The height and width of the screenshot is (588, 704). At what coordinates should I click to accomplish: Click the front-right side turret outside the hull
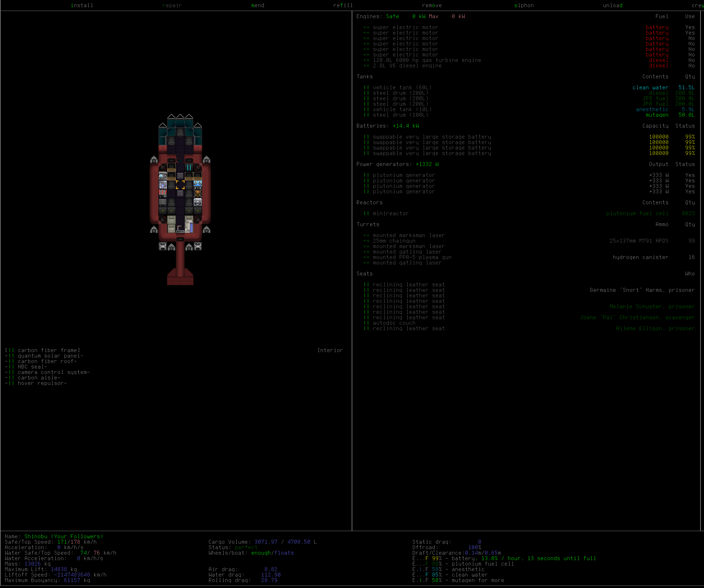pyautogui.click(x=207, y=159)
